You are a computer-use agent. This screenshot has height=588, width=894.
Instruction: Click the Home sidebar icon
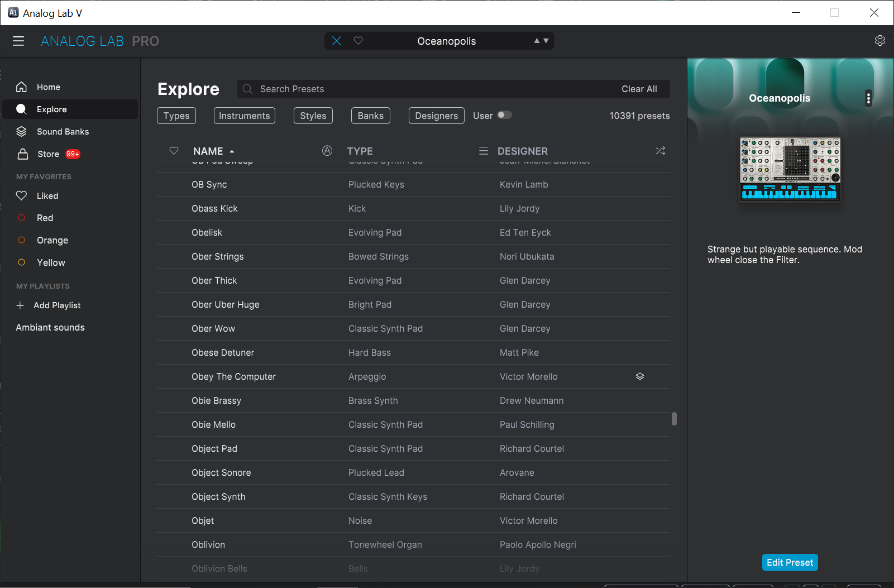tap(21, 87)
